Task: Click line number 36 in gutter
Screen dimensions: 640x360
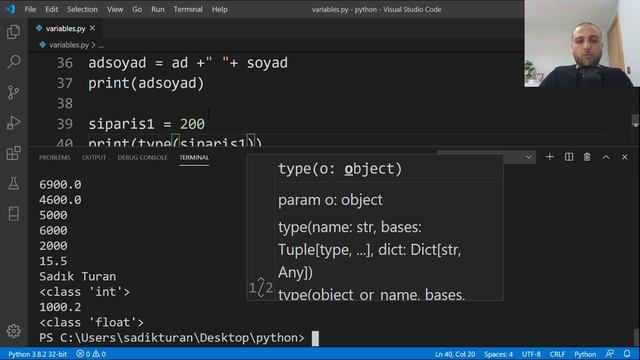Action: click(64, 63)
